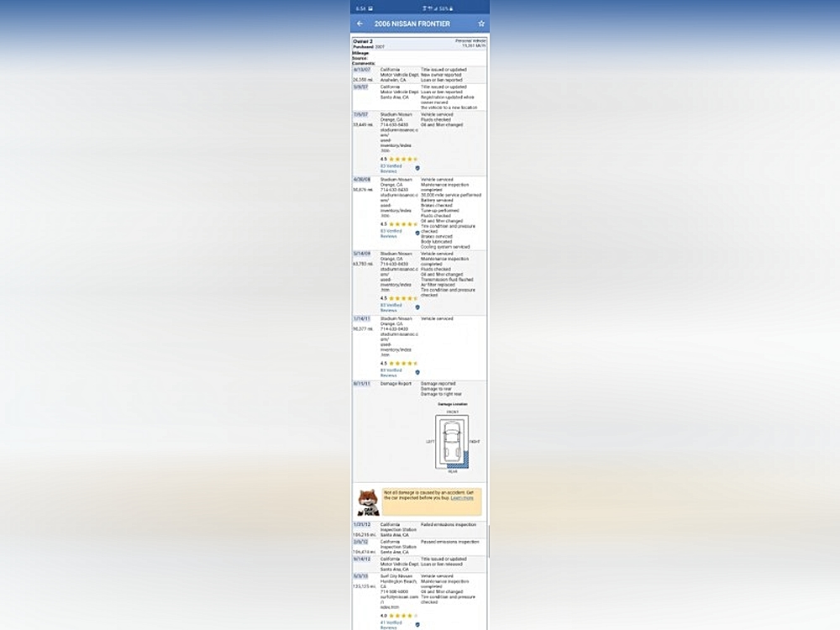840x630 pixels.
Task: Open 83 Verified Reviews in the 4/30/08 entry
Action: coord(391,234)
